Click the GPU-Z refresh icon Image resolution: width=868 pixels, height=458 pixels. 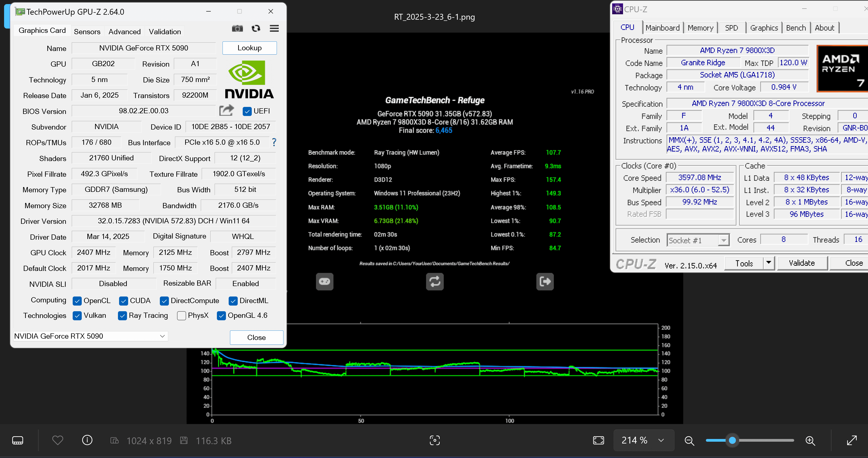click(x=256, y=29)
